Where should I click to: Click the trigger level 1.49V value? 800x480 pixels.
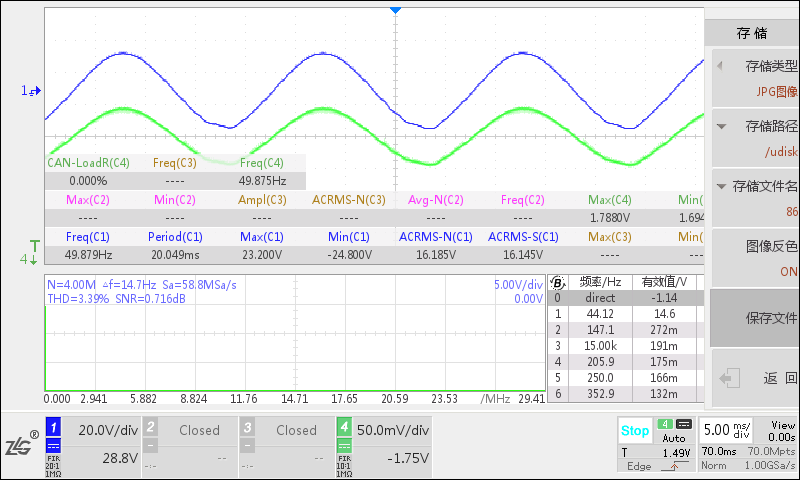pos(676,453)
